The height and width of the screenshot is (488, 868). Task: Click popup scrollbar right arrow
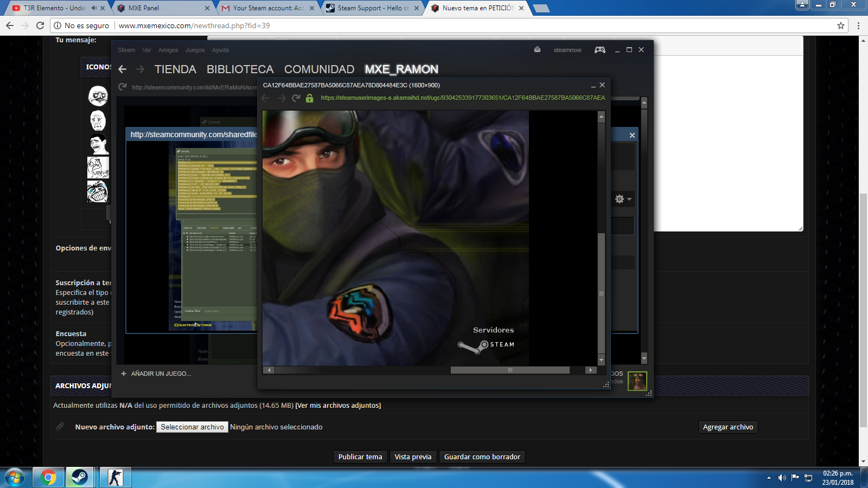click(x=591, y=370)
